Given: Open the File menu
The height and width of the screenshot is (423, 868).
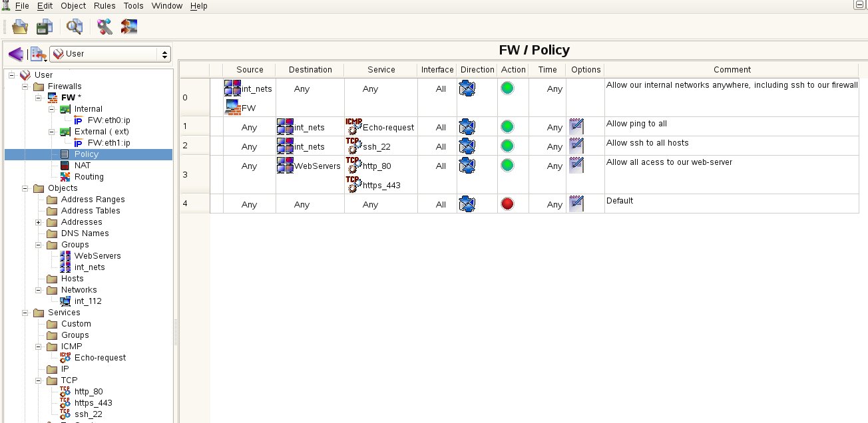Looking at the screenshot, I should pyautogui.click(x=22, y=5).
